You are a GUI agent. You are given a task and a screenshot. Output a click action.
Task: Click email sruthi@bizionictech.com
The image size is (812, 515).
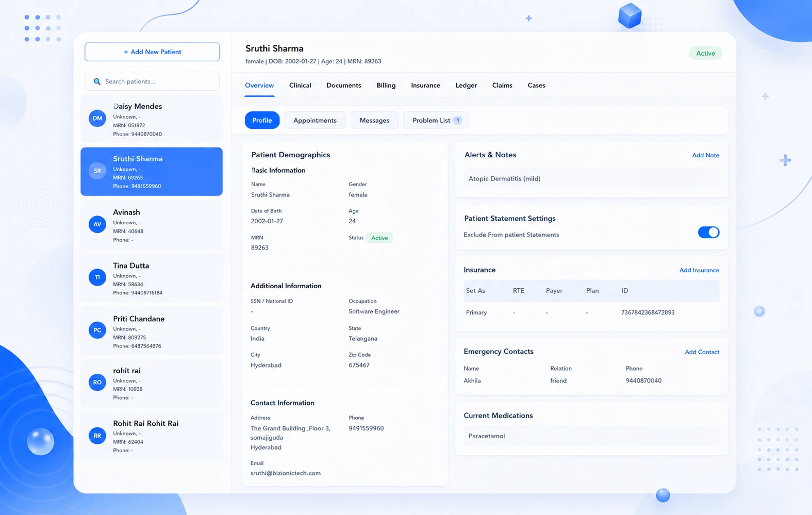pyautogui.click(x=286, y=473)
